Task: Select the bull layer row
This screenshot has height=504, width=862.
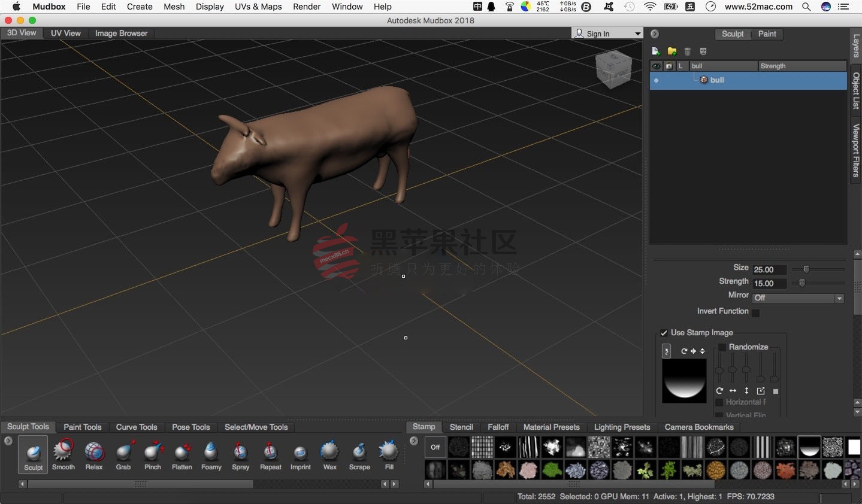Action: 749,80
